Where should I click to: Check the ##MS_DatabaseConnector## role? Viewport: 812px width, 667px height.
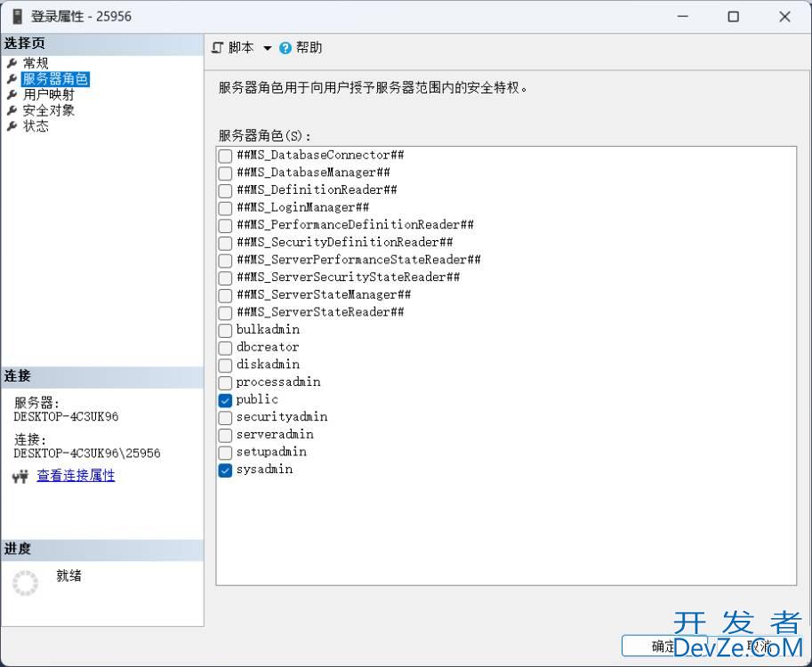[x=225, y=156]
